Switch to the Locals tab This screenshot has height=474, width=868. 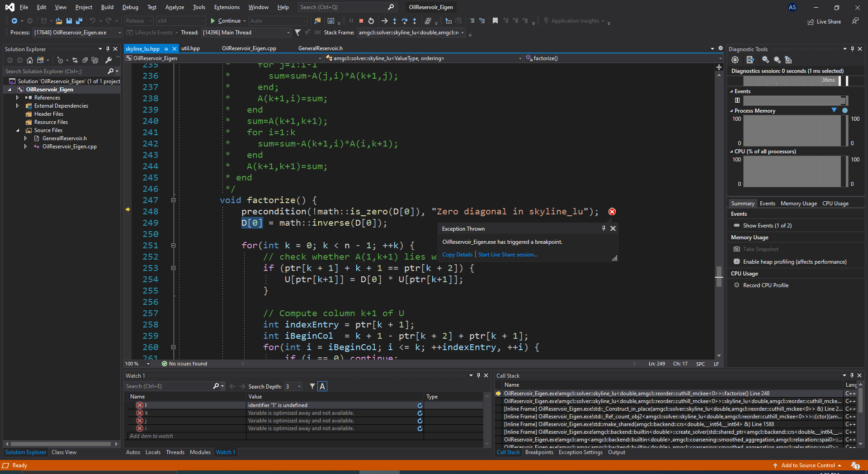click(x=153, y=452)
